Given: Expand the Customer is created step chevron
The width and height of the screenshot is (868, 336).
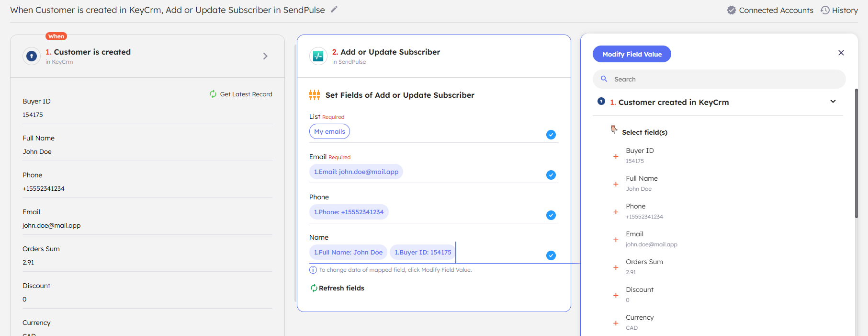Looking at the screenshot, I should [265, 56].
